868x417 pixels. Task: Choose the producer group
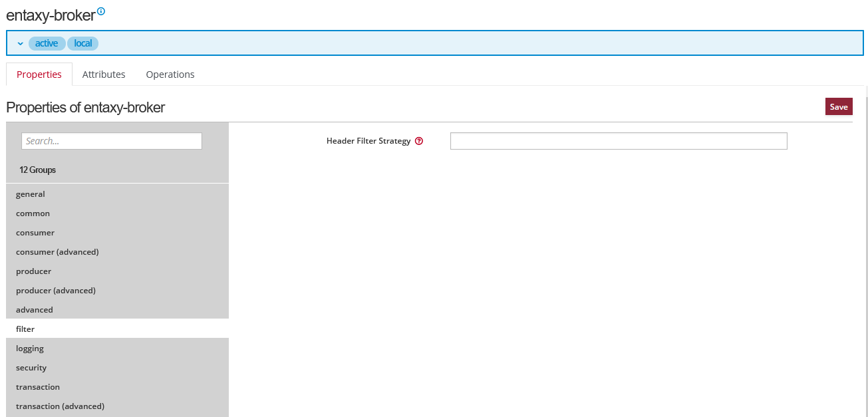(34, 271)
